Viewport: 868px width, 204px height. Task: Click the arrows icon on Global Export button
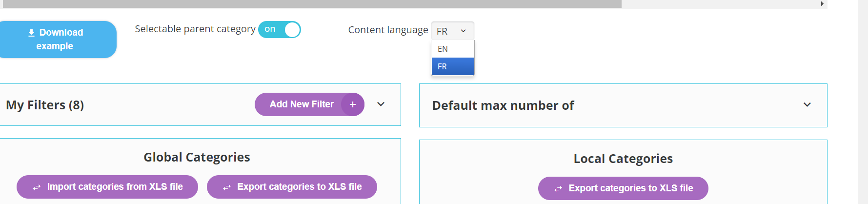pyautogui.click(x=227, y=187)
